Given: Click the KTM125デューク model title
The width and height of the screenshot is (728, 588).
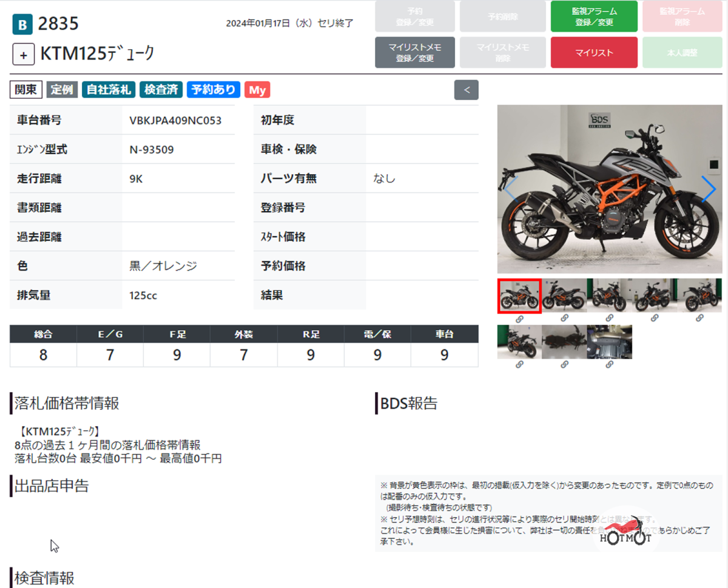Looking at the screenshot, I should click(98, 54).
